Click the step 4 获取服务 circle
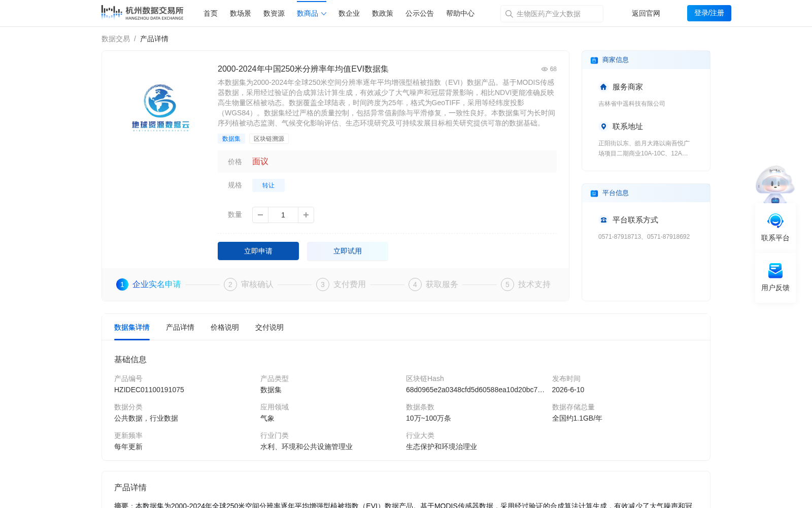This screenshot has height=508, width=812. (415, 284)
